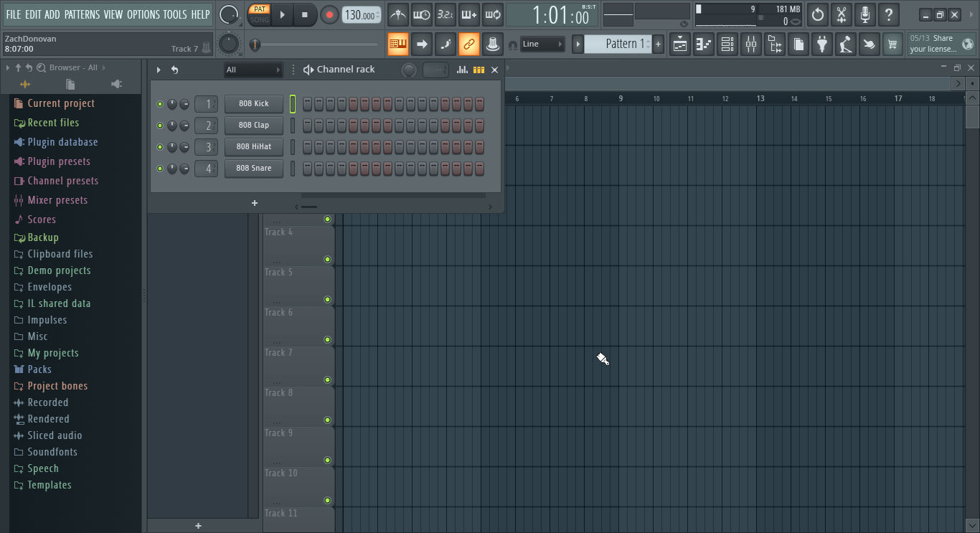Click the tempo tapper kick-pedal icon
The width and height of the screenshot is (980, 533).
coord(846,44)
